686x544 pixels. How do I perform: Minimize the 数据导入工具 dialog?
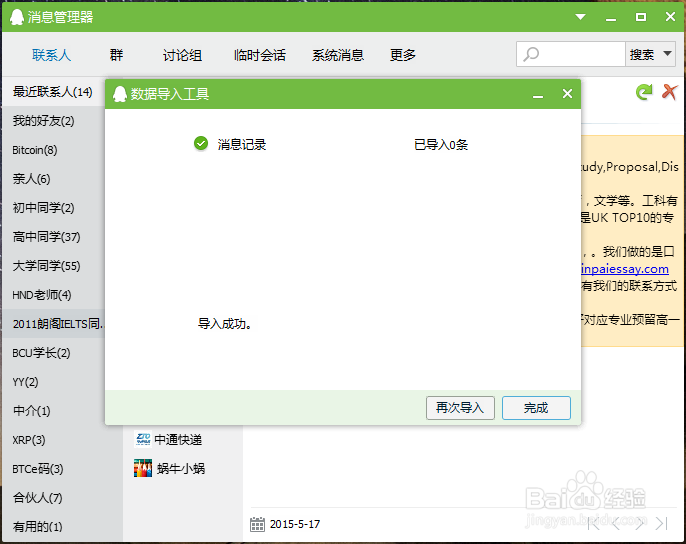538,94
